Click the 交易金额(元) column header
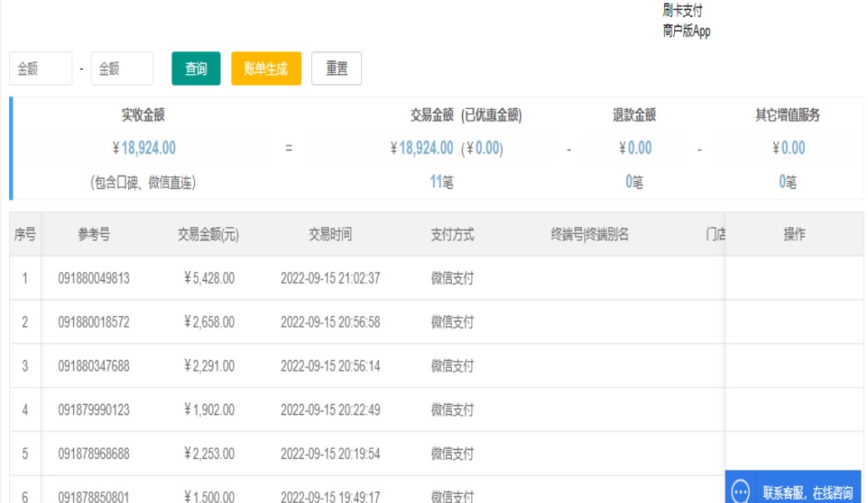The image size is (868, 503). pyautogui.click(x=208, y=234)
